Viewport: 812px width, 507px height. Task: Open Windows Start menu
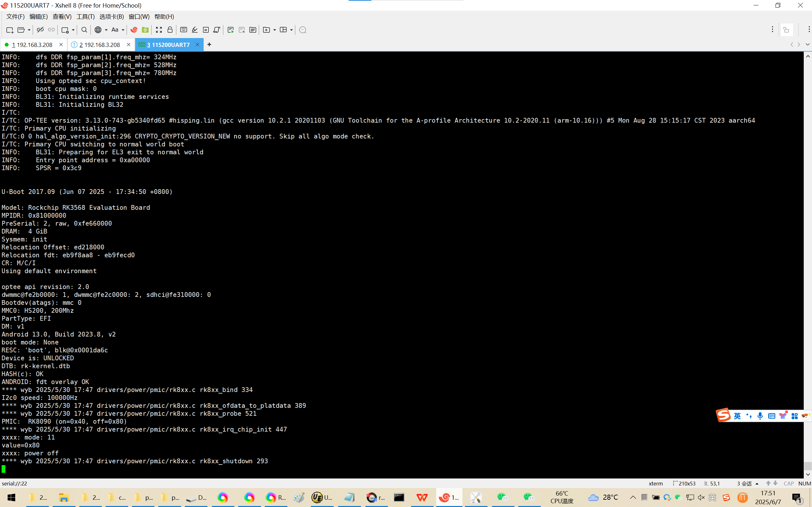[x=11, y=497]
